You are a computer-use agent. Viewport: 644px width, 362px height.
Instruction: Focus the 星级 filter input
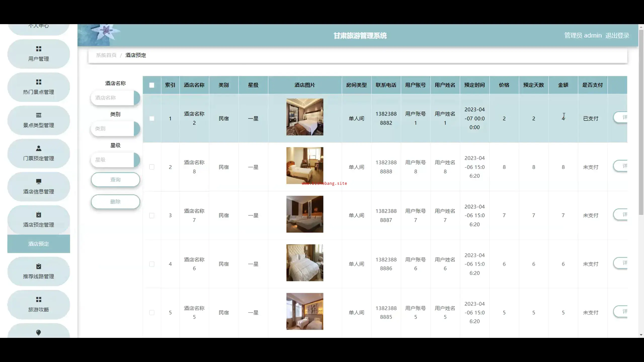tap(112, 160)
